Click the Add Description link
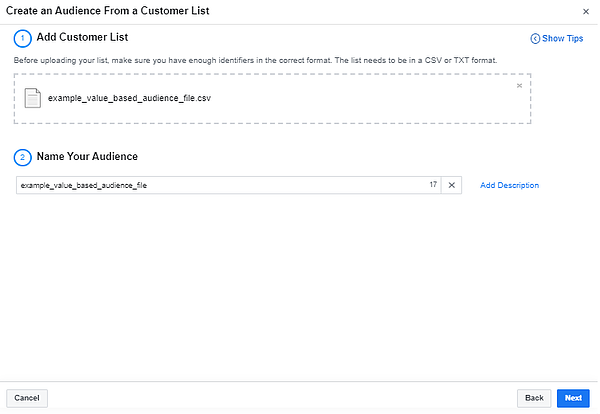Screen dimensions: 600x414 tap(509, 185)
